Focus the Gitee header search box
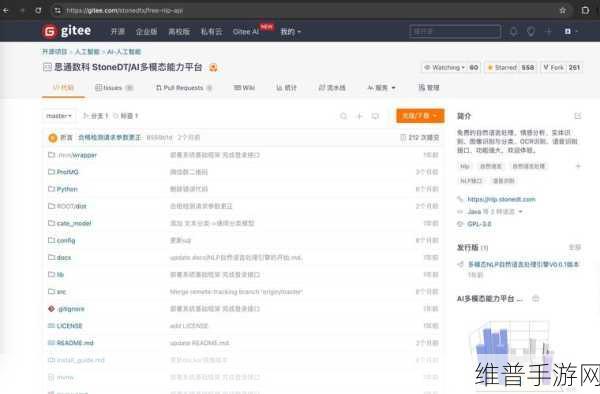 click(x=455, y=31)
